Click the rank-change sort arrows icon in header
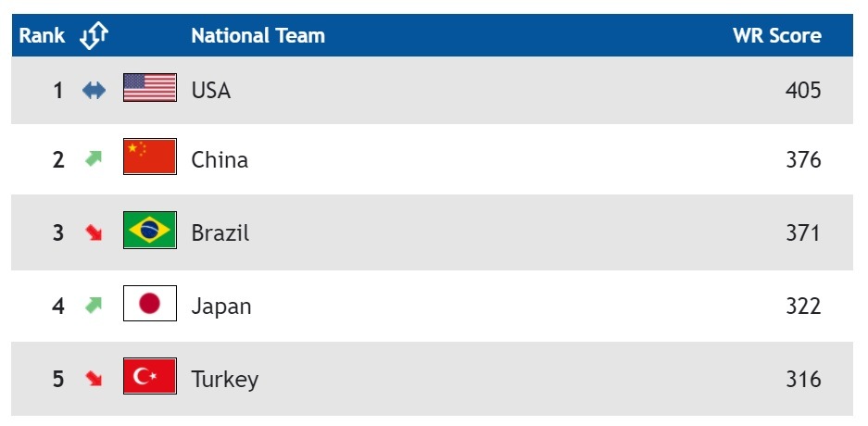This screenshot has width=868, height=426. (x=94, y=36)
